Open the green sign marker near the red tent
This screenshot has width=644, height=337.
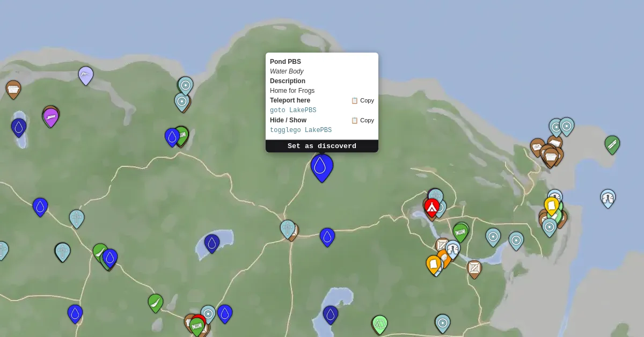tap(460, 232)
